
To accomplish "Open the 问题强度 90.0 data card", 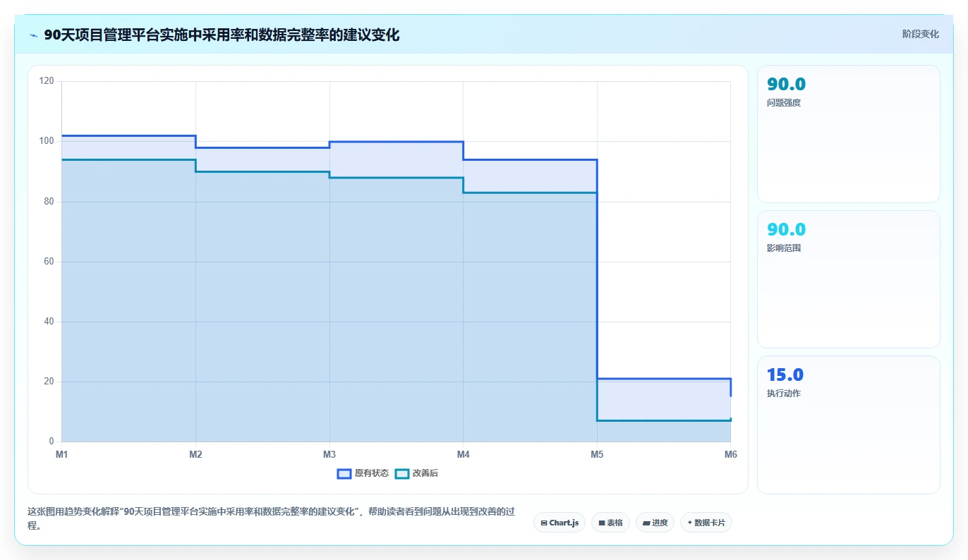I will (x=849, y=134).
